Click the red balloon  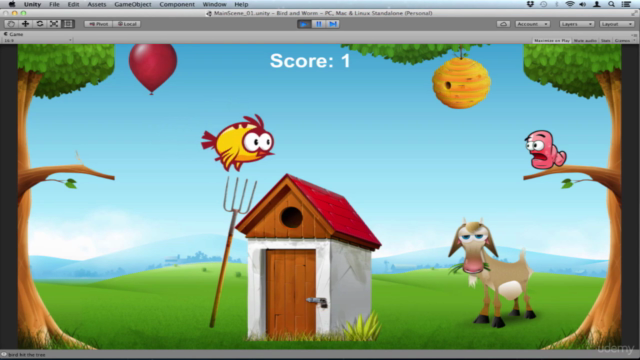point(153,69)
